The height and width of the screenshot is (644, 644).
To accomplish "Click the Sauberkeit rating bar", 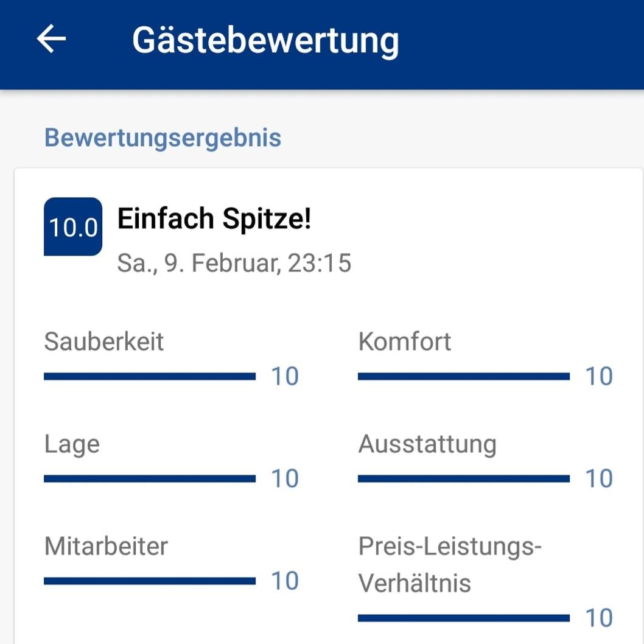I will [x=150, y=377].
